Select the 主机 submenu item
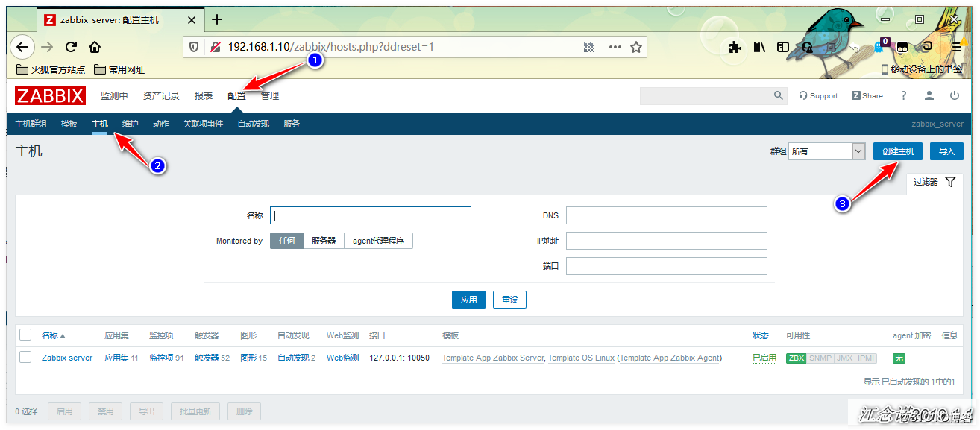980x430 pixels. tap(100, 124)
